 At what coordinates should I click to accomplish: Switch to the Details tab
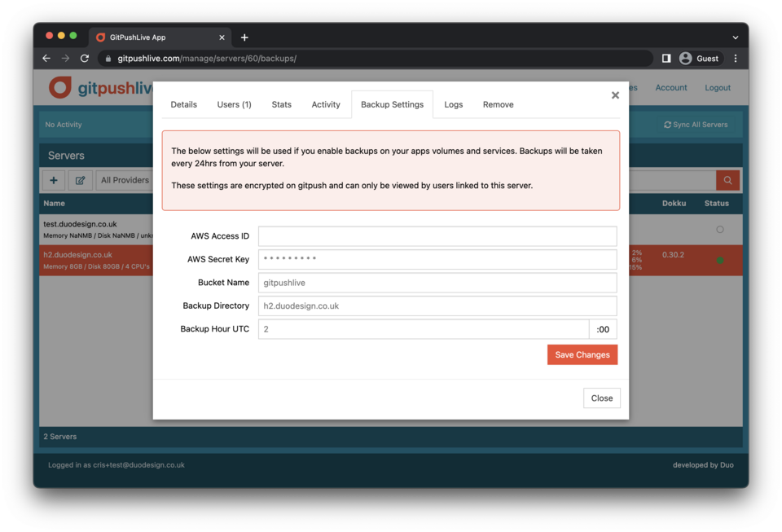(183, 105)
